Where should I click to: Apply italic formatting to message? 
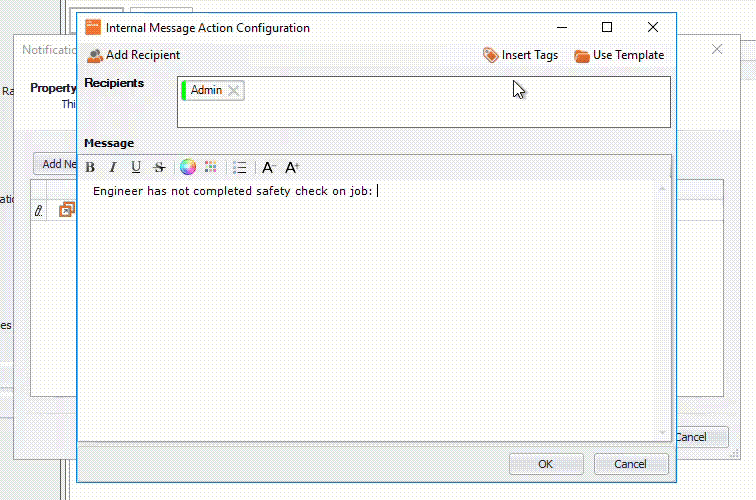(x=113, y=167)
